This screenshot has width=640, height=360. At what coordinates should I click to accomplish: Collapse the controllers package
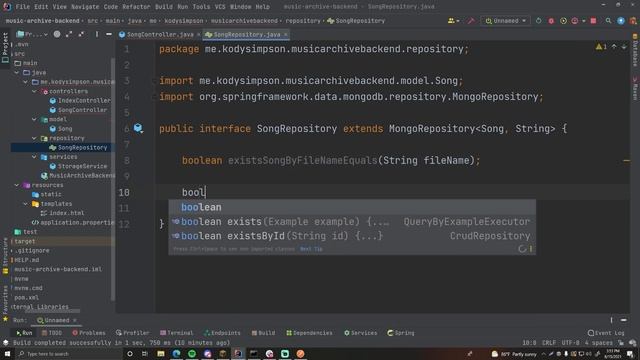34,91
